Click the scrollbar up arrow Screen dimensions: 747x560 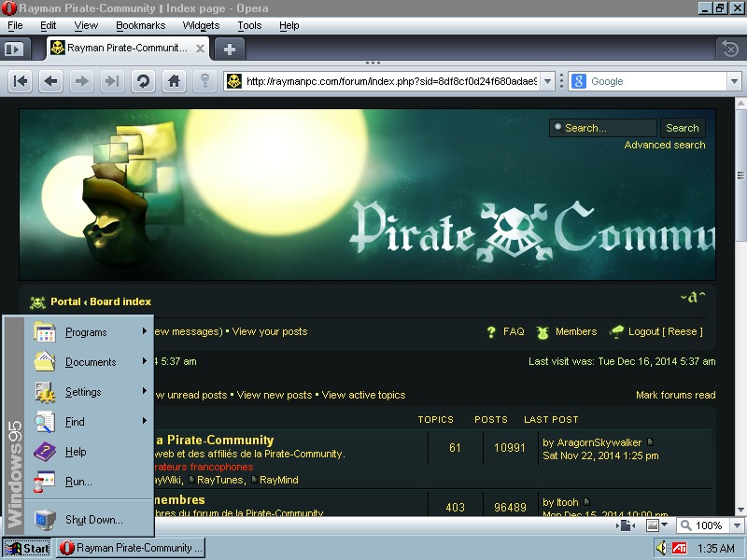740,103
